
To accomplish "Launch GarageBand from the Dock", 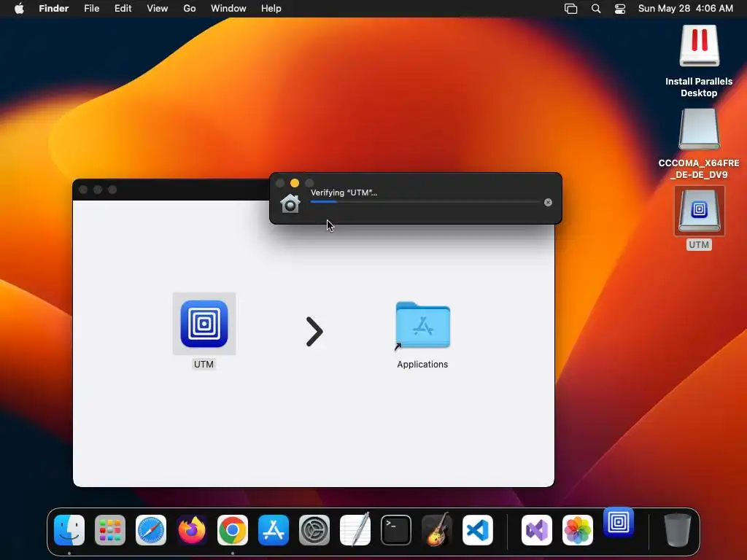I will pyautogui.click(x=437, y=529).
